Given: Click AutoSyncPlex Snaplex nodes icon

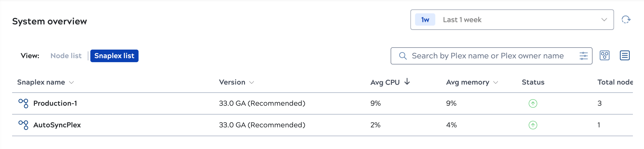Looking at the screenshot, I should [x=23, y=125].
